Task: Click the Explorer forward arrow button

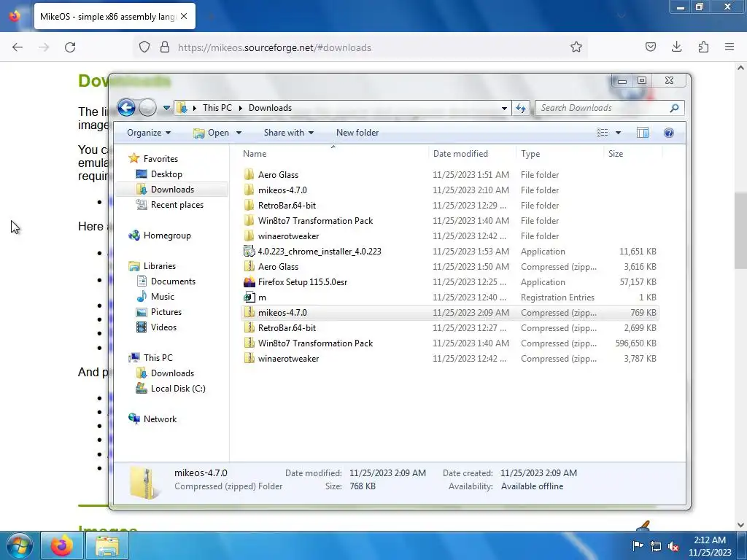Action: (147, 108)
